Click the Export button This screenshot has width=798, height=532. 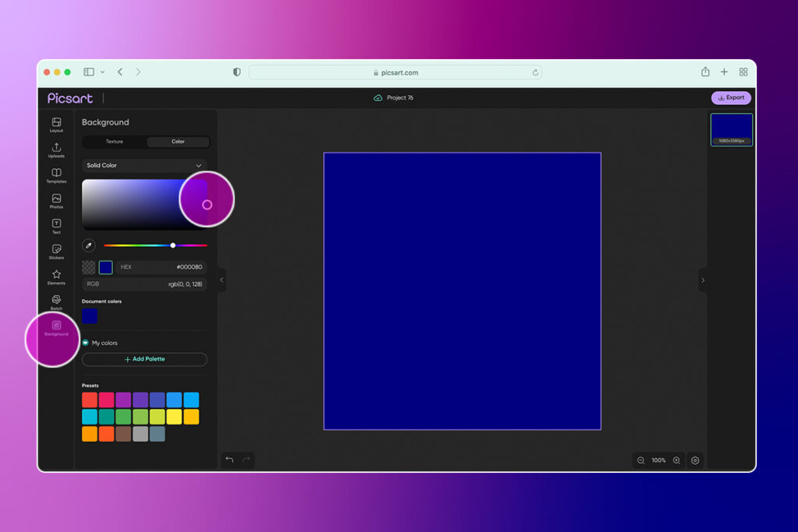(731, 98)
